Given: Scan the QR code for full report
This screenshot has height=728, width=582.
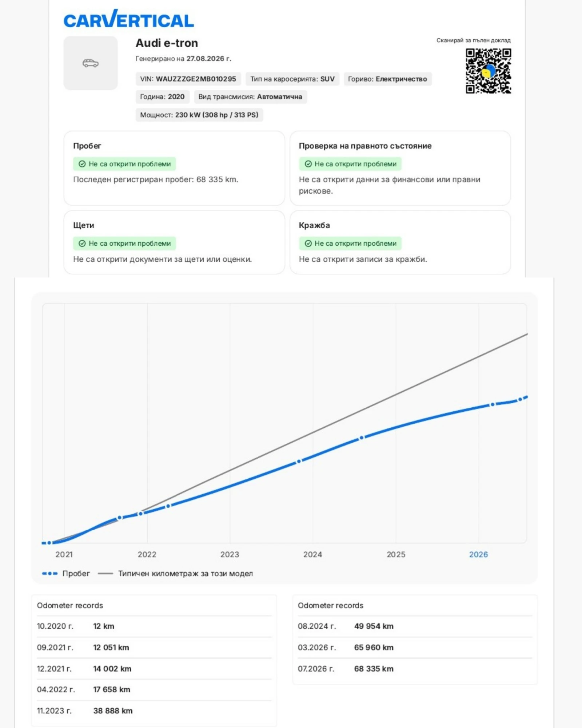Looking at the screenshot, I should 488,71.
